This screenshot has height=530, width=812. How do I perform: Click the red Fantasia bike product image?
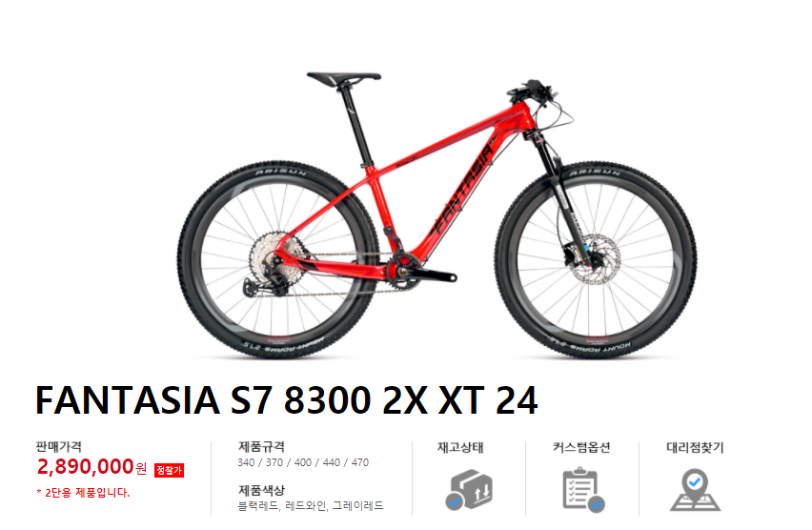[437, 215]
